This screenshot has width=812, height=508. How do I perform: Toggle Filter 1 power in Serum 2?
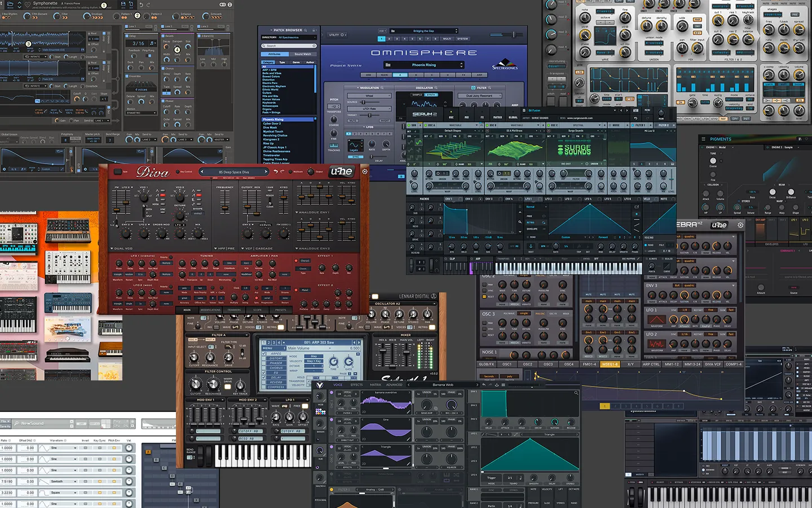633,125
